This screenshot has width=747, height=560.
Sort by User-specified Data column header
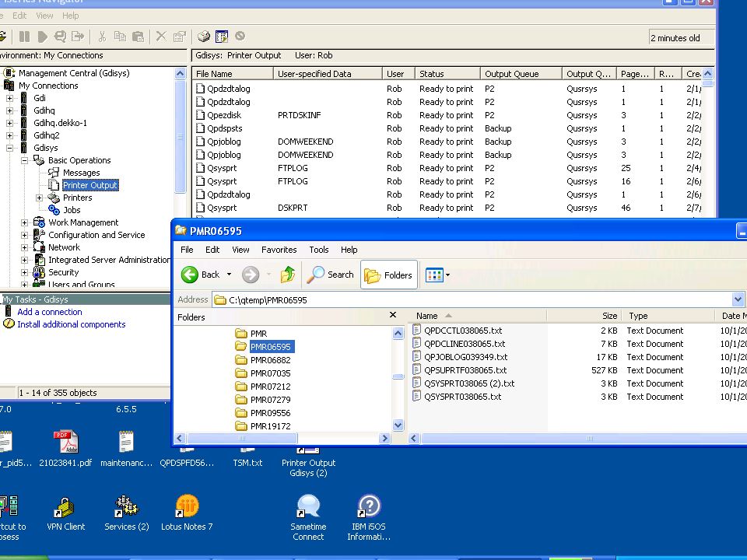point(328,74)
